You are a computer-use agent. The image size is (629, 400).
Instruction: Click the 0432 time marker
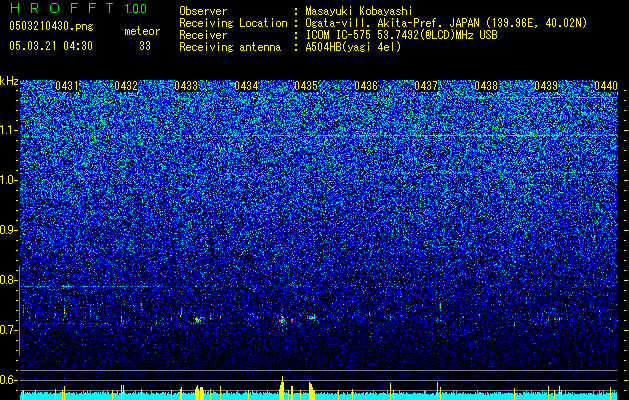click(126, 86)
